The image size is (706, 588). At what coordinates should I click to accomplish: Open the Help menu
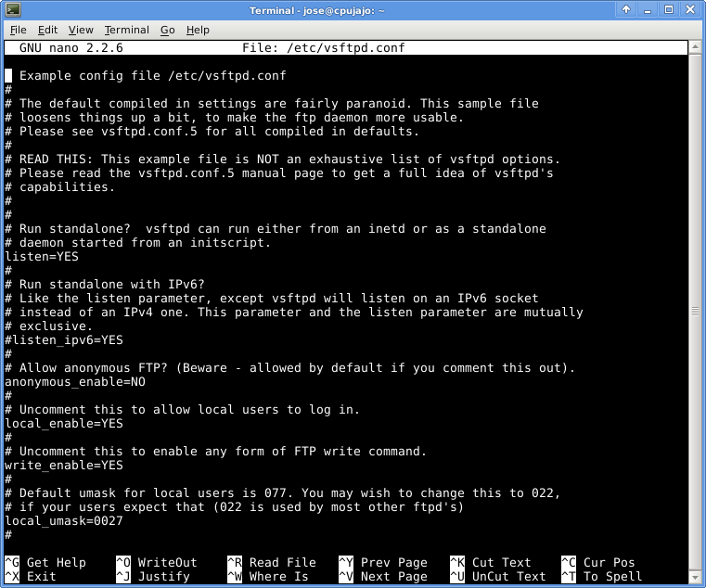coord(198,30)
